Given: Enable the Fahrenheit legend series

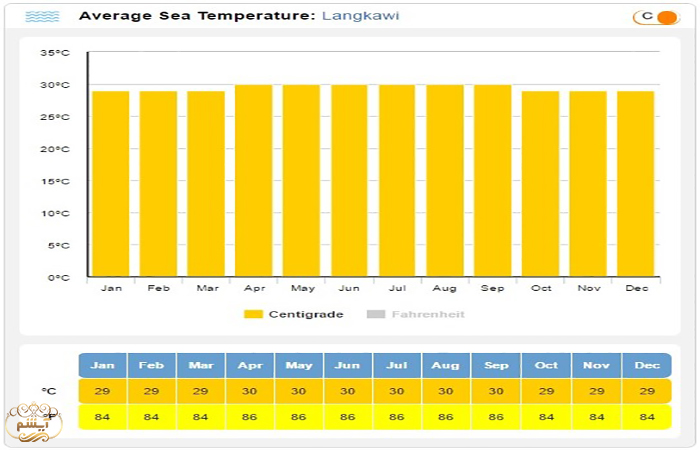Looking at the screenshot, I should tap(427, 314).
